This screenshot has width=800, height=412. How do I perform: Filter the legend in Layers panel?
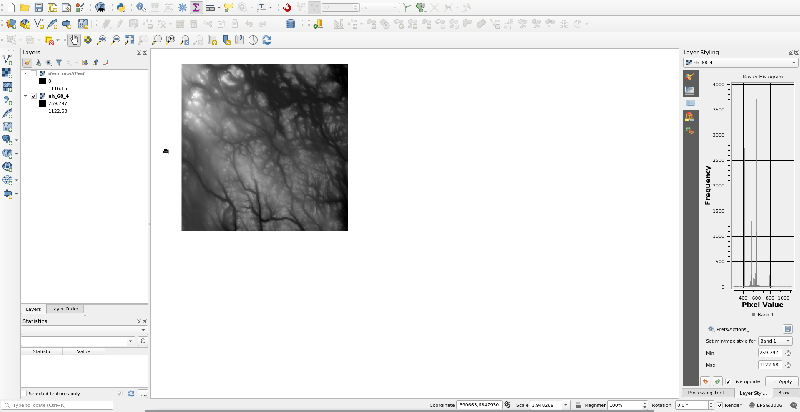(59, 63)
